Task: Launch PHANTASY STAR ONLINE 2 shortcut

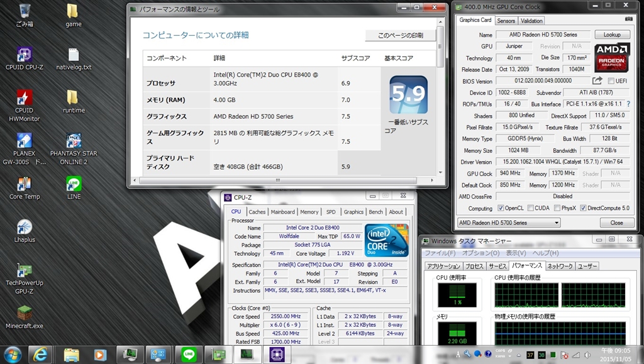Action: click(74, 148)
